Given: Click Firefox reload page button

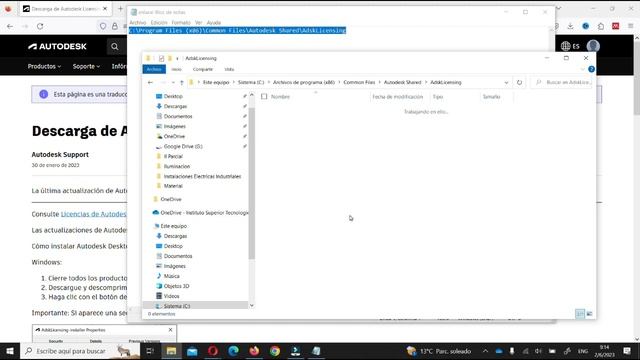Looking at the screenshot, I should (40, 26).
